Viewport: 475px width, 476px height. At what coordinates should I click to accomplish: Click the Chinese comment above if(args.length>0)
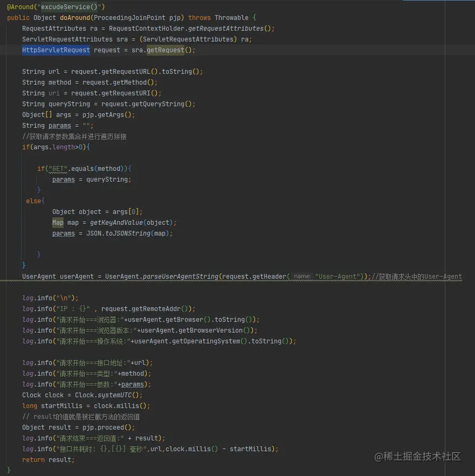(x=74, y=136)
